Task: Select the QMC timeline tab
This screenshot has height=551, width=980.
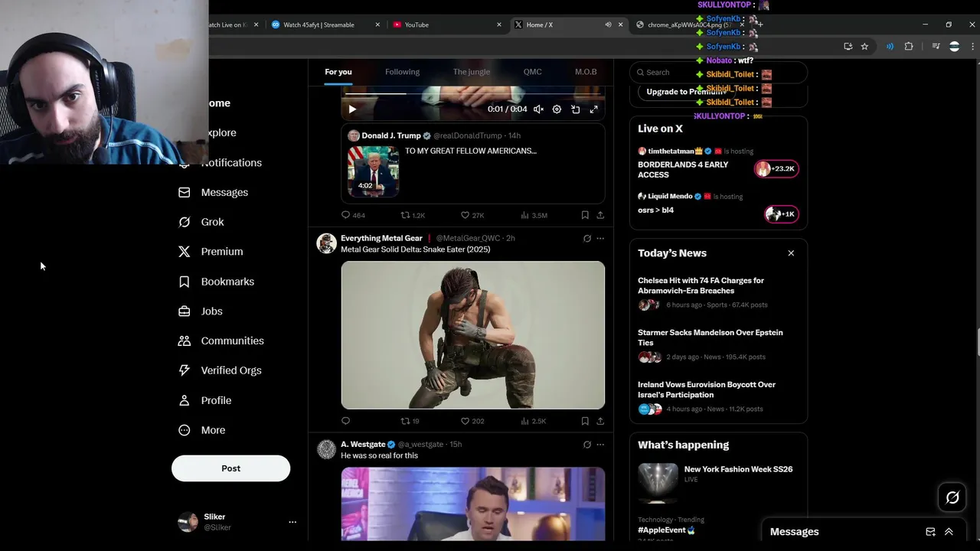Action: pos(532,72)
